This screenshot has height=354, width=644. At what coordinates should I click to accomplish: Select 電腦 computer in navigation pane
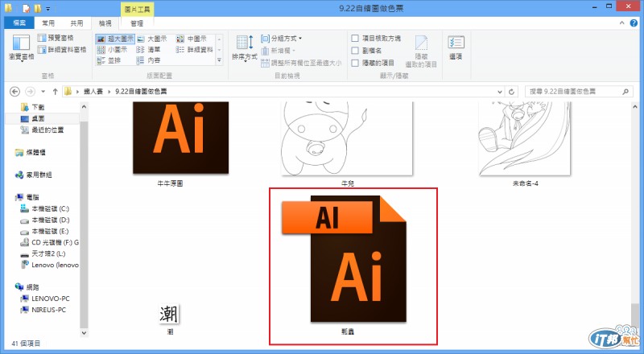[x=27, y=197]
